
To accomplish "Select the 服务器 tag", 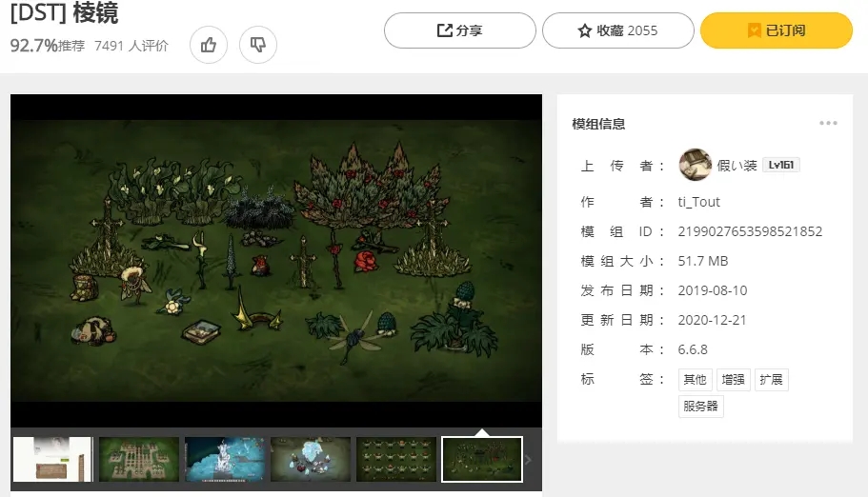I will [x=700, y=407].
